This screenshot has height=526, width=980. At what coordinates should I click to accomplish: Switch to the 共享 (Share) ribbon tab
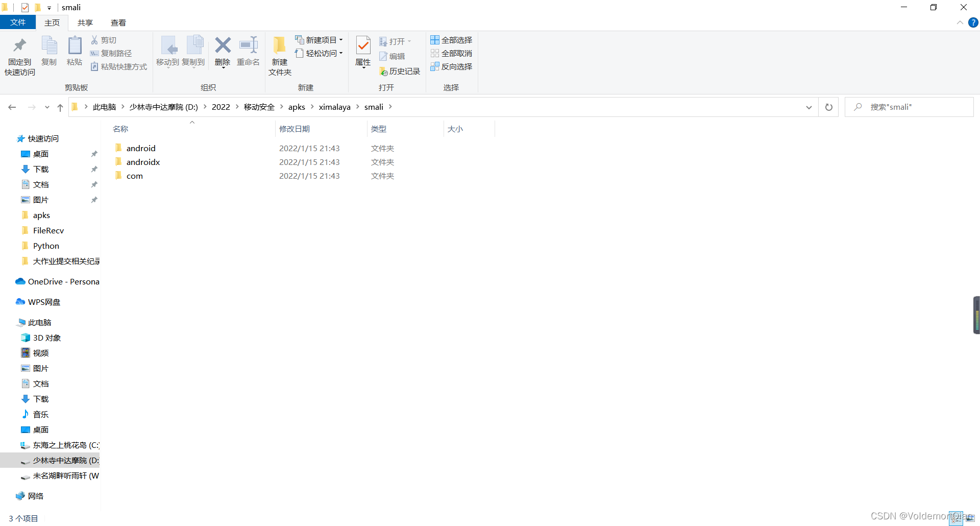point(85,22)
